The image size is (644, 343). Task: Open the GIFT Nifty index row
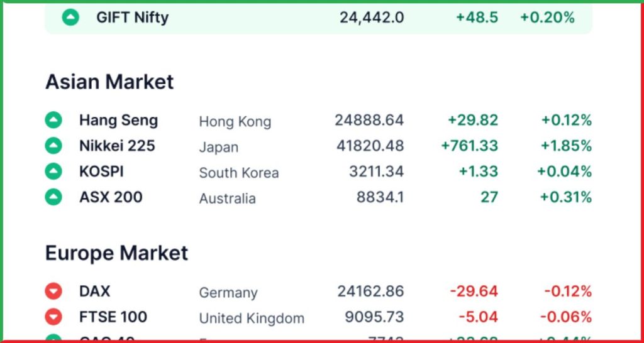[x=318, y=17]
